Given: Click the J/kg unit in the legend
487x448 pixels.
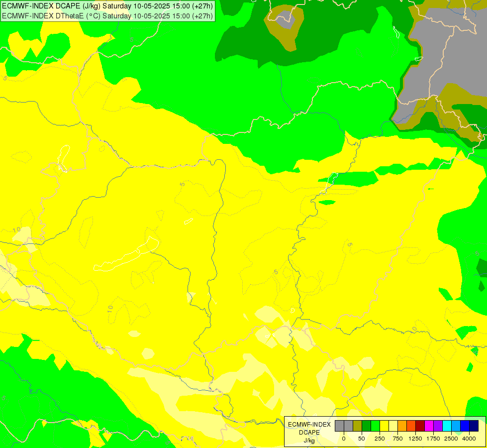Looking at the screenshot, I should 309,441.
